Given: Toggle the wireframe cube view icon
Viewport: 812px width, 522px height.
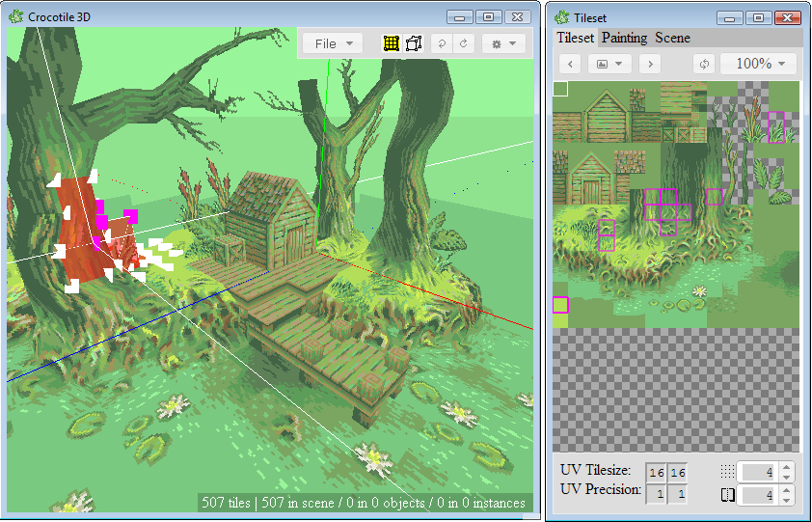Looking at the screenshot, I should [415, 43].
